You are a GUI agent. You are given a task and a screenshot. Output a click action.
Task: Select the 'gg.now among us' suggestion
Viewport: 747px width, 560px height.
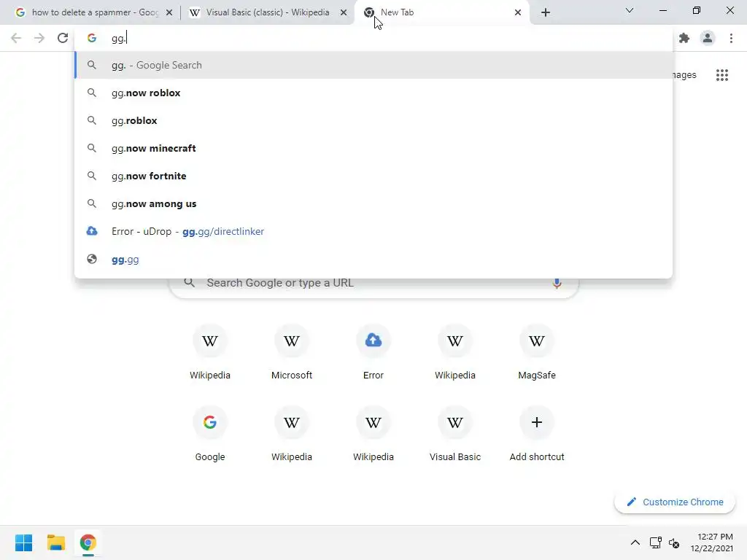[x=373, y=204]
